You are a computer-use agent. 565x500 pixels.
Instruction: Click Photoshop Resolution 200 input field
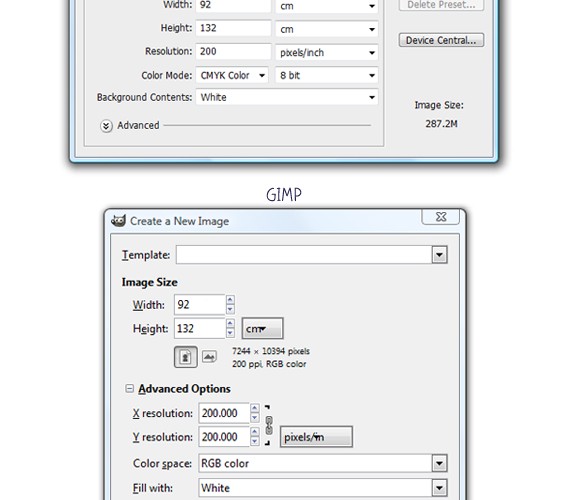233,52
